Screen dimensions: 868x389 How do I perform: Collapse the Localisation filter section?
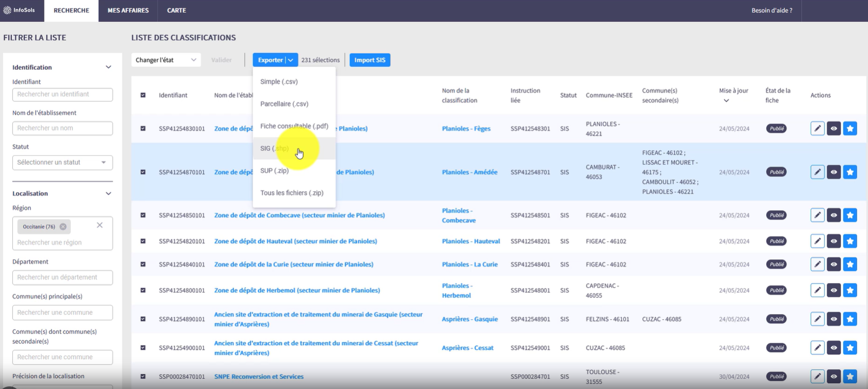coord(108,193)
